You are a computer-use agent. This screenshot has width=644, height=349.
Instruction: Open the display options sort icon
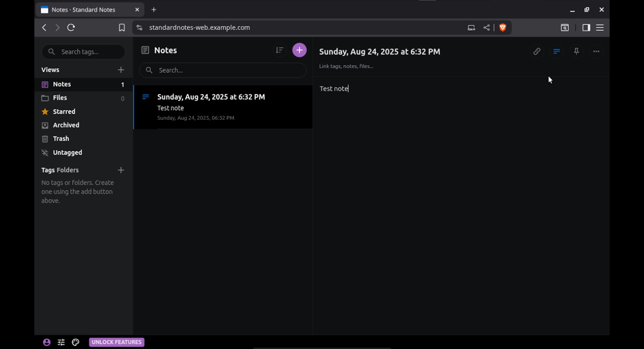(x=279, y=50)
